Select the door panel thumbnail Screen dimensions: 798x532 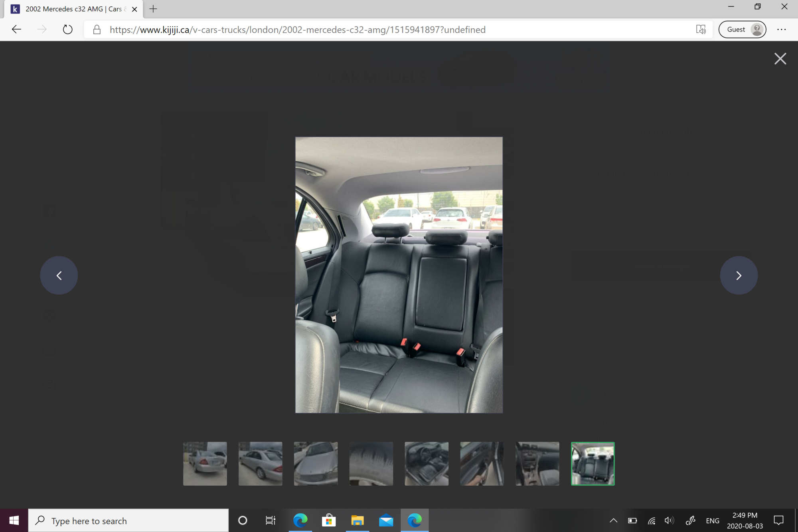(x=482, y=464)
